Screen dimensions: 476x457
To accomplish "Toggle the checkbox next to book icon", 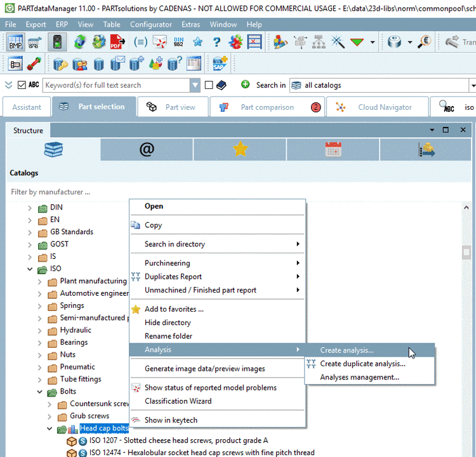I will [209, 85].
